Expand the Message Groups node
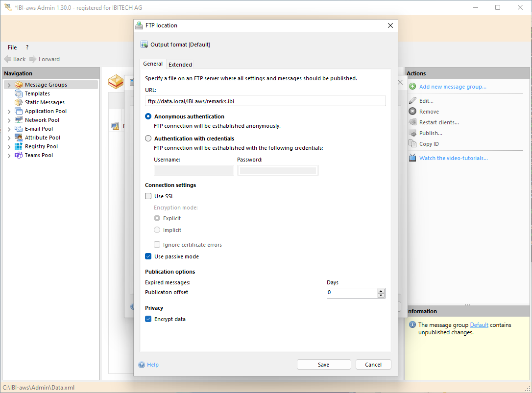532x393 pixels. point(9,84)
